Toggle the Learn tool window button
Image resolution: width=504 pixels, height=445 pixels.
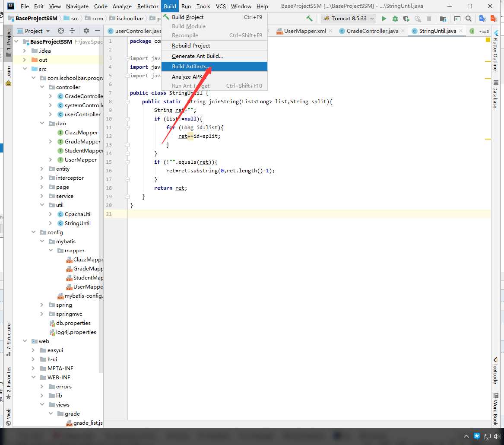pyautogui.click(x=8, y=76)
